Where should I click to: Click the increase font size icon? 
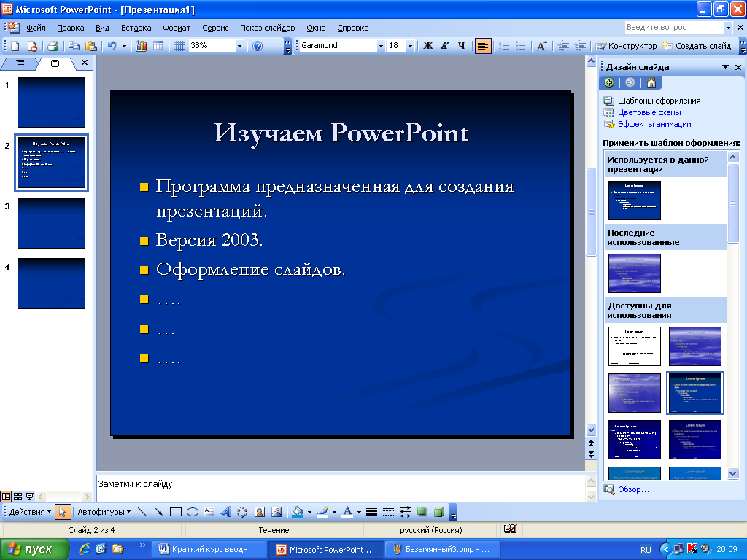click(x=542, y=46)
